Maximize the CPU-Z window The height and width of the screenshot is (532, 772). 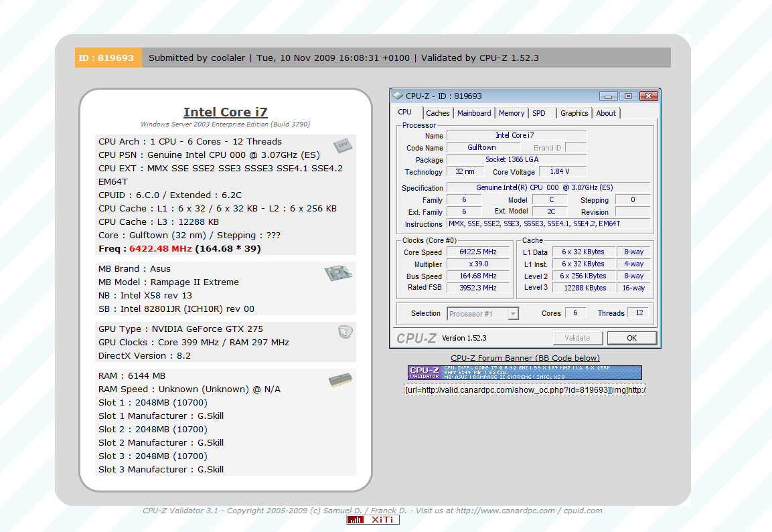point(628,96)
